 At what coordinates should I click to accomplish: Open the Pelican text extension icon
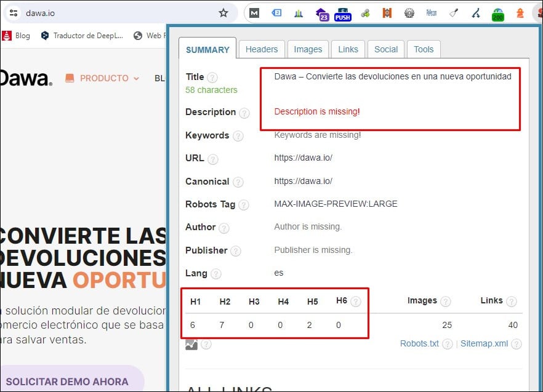tap(431, 13)
